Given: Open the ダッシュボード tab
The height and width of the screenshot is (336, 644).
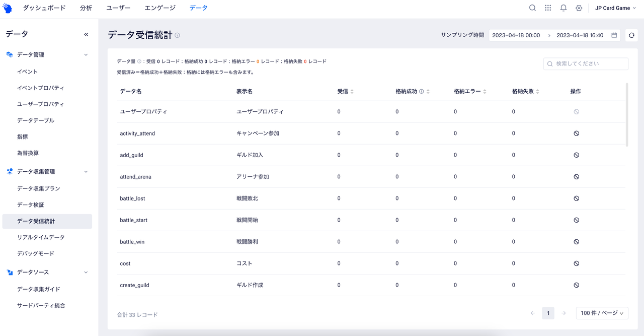Looking at the screenshot, I should click(x=44, y=8).
